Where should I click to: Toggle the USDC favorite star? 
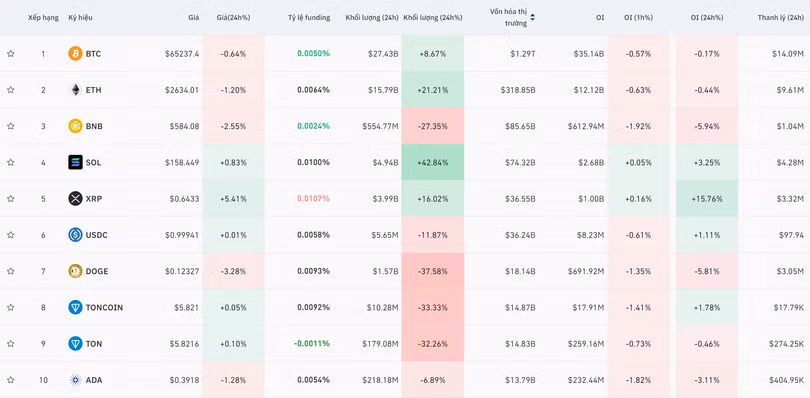coord(10,235)
